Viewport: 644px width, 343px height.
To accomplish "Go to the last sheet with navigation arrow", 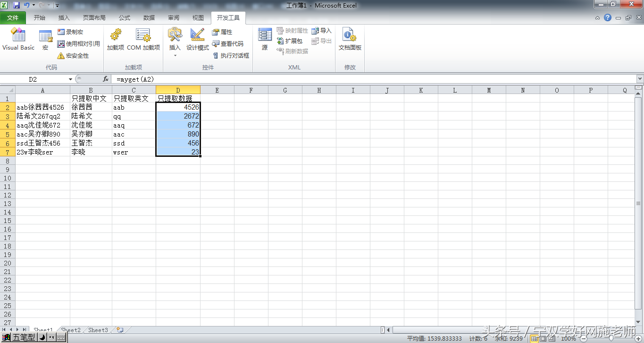I will point(25,330).
